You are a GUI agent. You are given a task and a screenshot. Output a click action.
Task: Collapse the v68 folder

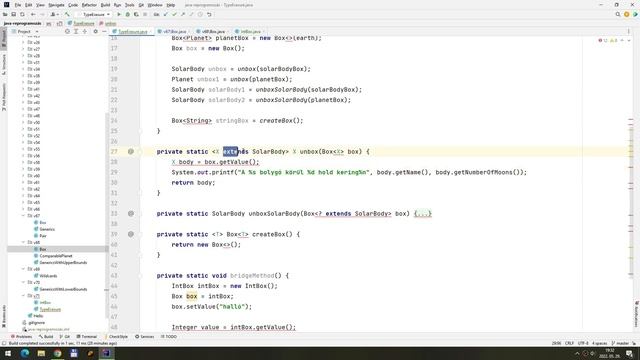click(x=23, y=242)
